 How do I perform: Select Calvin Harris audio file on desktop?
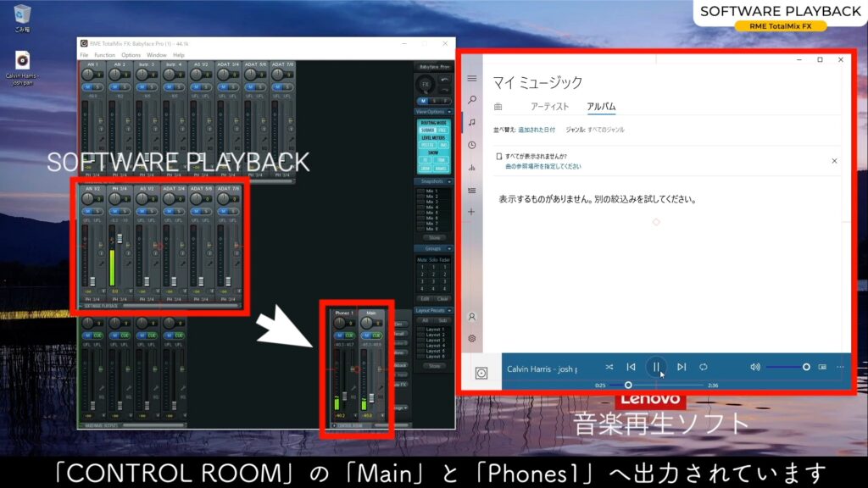22,69
